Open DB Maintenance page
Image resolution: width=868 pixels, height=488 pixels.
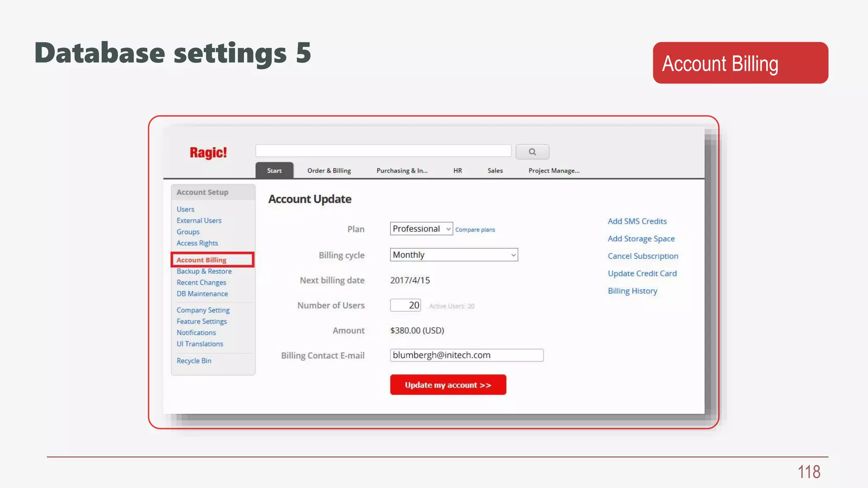coord(202,294)
